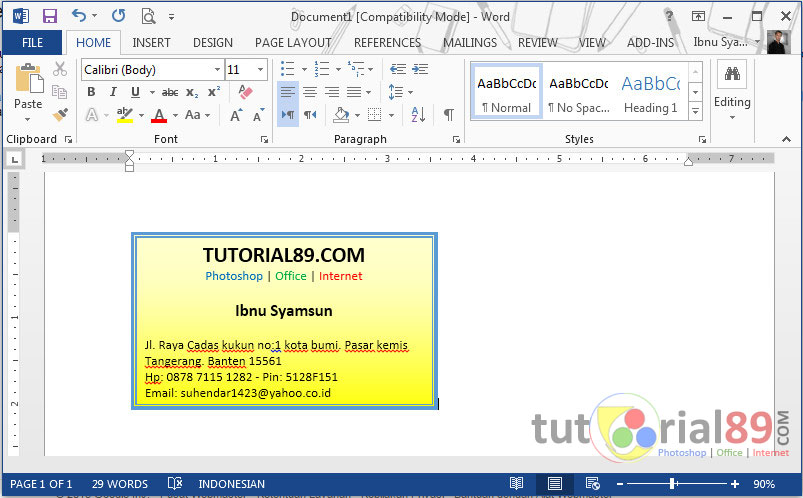Switch to the MAILINGS tab
The height and width of the screenshot is (498, 803).
pos(470,43)
